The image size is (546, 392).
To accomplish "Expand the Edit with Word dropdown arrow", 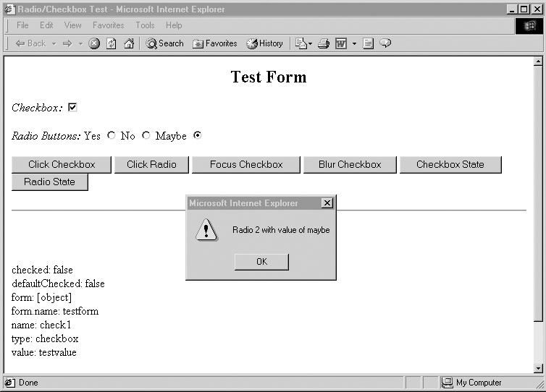I will coord(354,43).
